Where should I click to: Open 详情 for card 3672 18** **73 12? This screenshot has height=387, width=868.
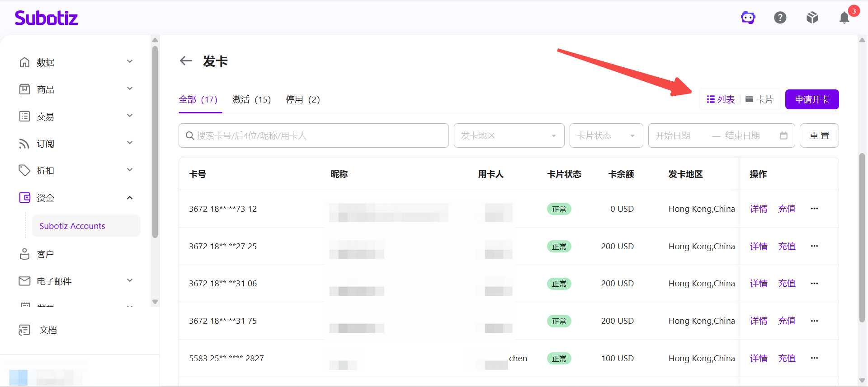(759, 209)
